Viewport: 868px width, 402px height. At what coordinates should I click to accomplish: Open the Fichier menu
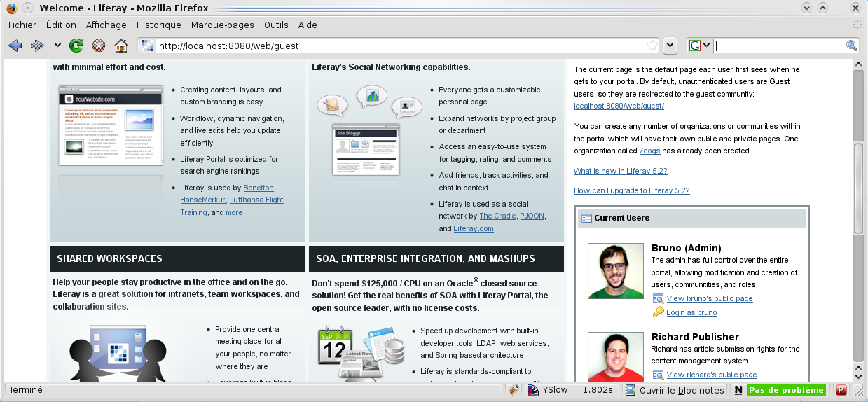pos(22,25)
